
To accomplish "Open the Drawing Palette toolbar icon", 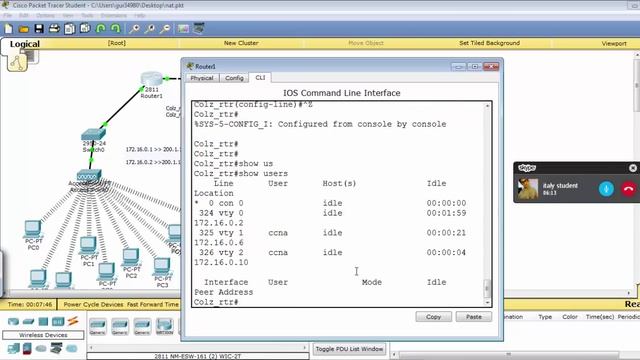I will (x=183, y=29).
